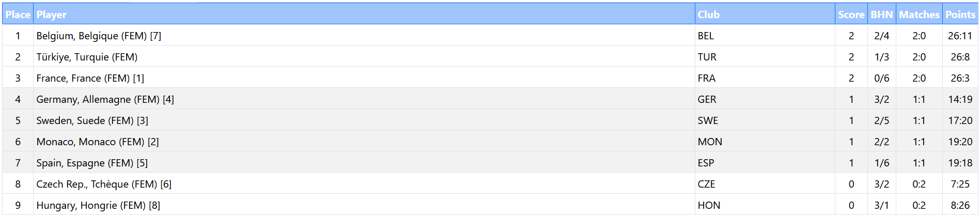Click Hungary, Hongrie (FEM) [8] row
Screen dimensions: 980x215
click(x=98, y=205)
